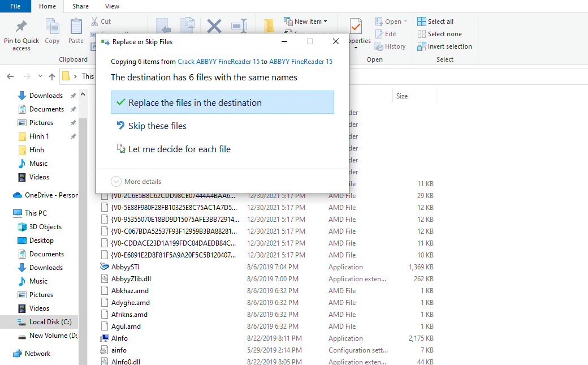Image resolution: width=588 pixels, height=365 pixels.
Task: Click Select none in the ribbon
Action: (x=439, y=34)
